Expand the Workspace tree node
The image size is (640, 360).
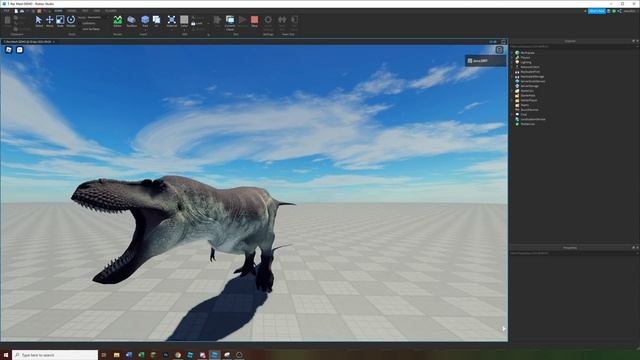tap(512, 53)
